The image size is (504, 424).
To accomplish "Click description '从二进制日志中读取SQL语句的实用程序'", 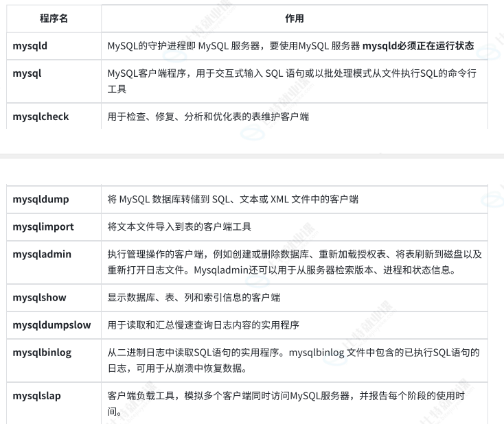I will 293,360.
